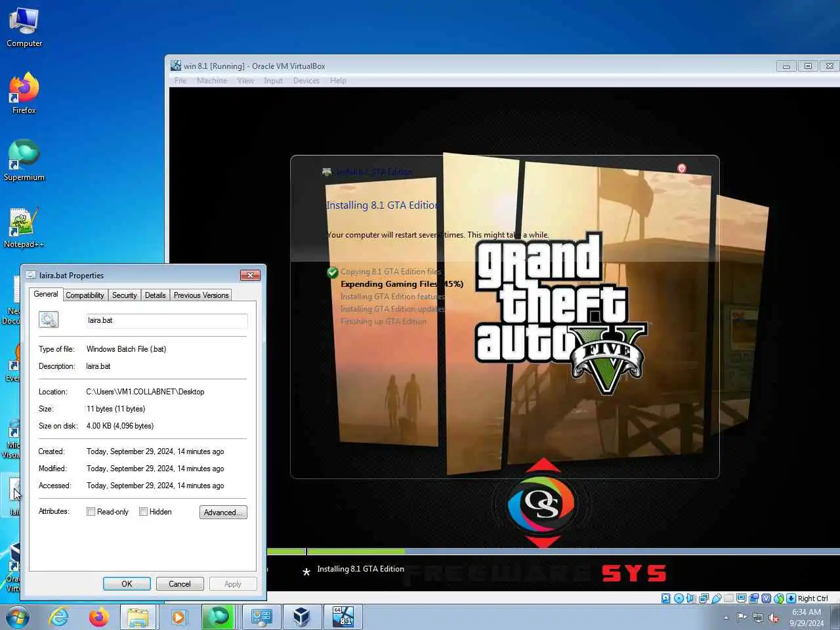Open the File menu in VirtualBox
Viewport: 840px width, 630px height.
pyautogui.click(x=180, y=81)
